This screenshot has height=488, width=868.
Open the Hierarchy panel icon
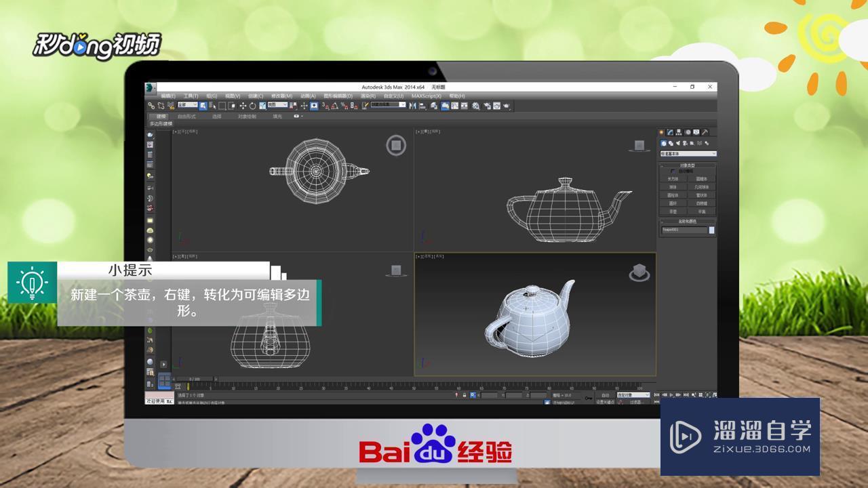[679, 132]
